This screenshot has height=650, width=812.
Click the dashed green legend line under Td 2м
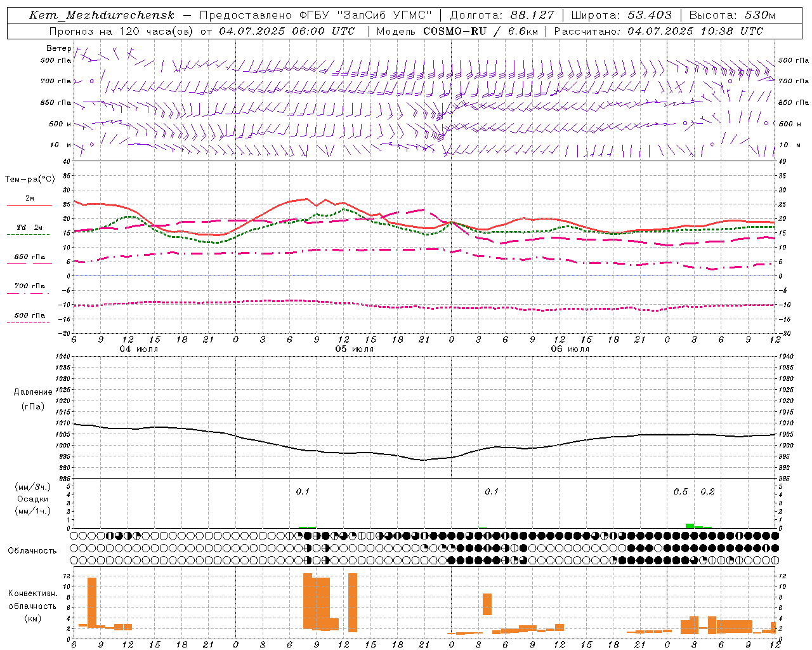click(x=28, y=235)
